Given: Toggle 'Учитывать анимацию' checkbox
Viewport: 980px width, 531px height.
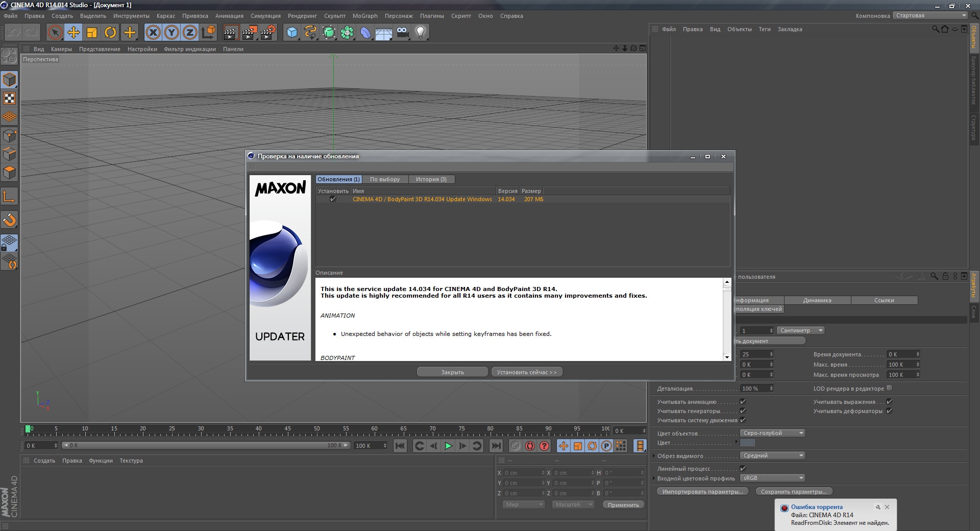Looking at the screenshot, I should coord(743,402).
